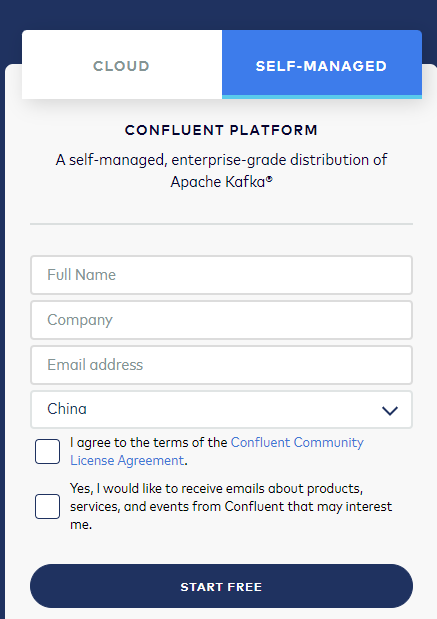Click the horizontal divider below the description

click(x=221, y=224)
